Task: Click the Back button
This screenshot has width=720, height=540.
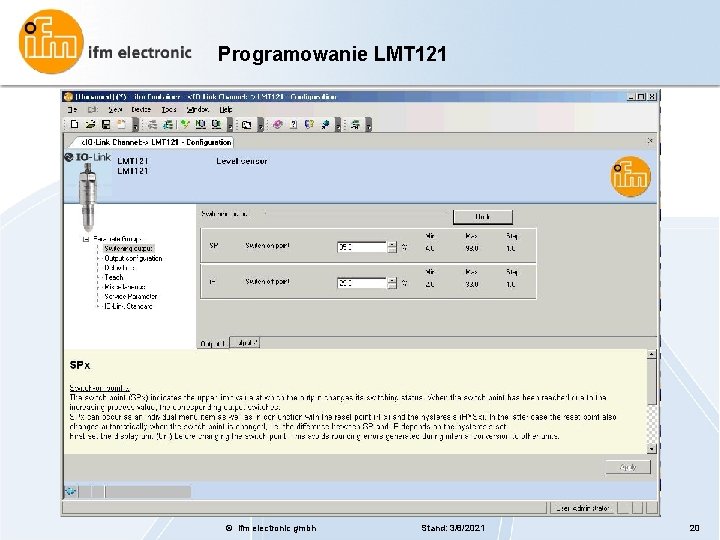Action: (483, 217)
